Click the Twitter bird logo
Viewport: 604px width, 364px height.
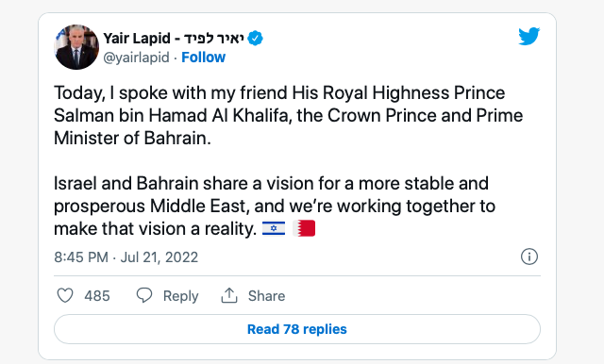(x=528, y=36)
